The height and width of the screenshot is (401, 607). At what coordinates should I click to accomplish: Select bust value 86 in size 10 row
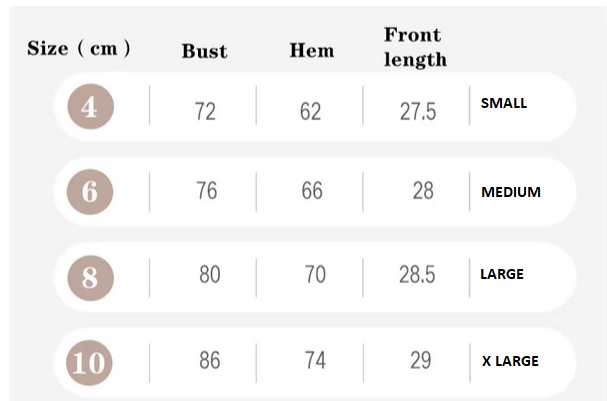pyautogui.click(x=209, y=360)
